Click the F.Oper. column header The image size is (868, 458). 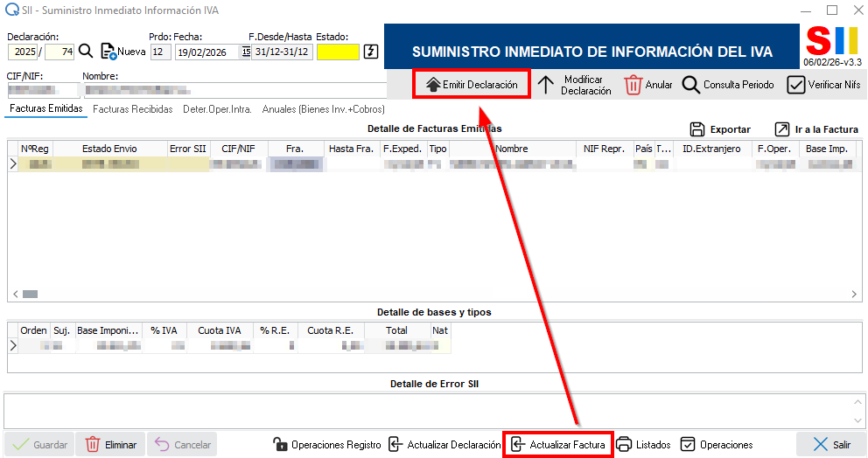point(774,149)
